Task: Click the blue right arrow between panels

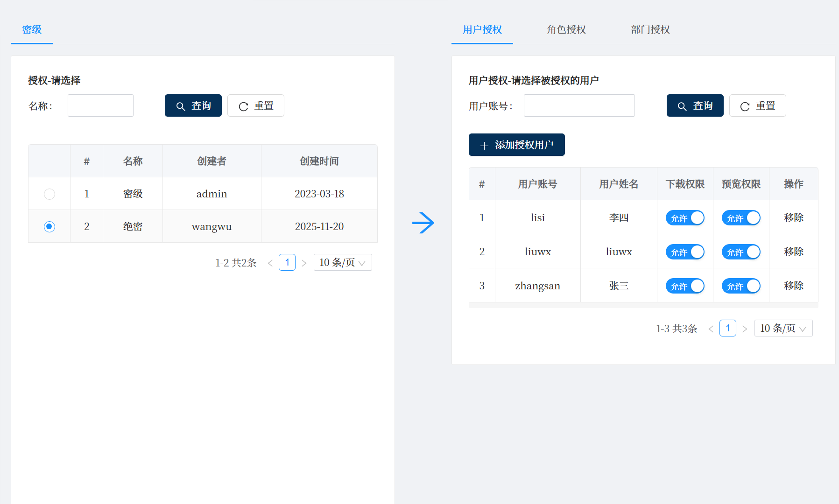Action: (423, 223)
